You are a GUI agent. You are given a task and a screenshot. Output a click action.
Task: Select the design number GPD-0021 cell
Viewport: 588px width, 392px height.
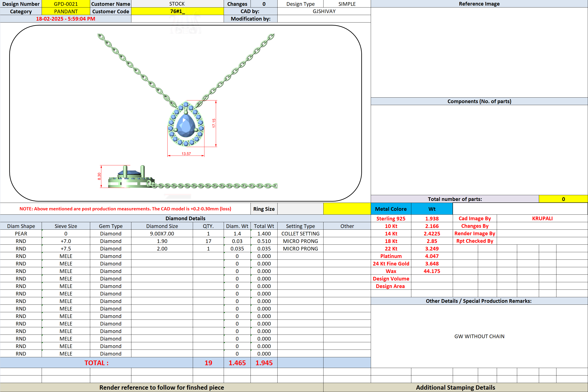(66, 4)
